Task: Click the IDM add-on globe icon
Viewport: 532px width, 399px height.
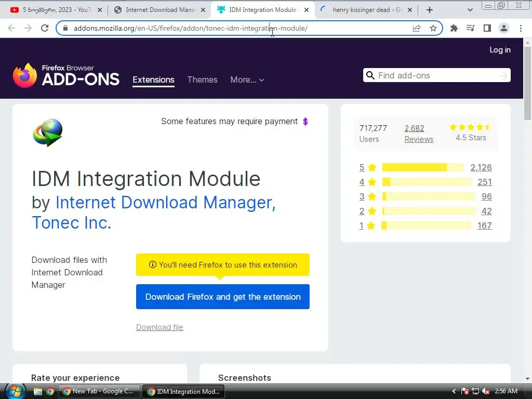Action: (47, 132)
